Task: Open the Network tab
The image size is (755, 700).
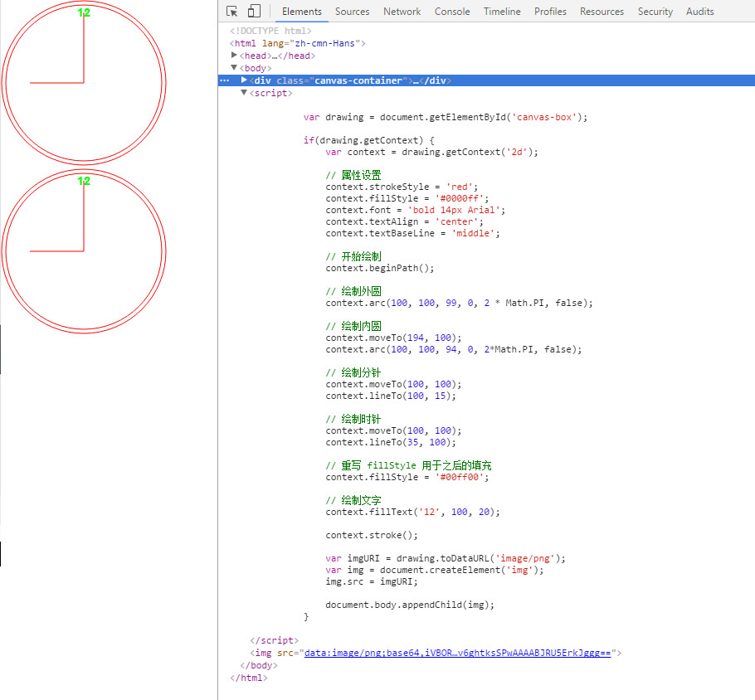Action: click(x=402, y=12)
